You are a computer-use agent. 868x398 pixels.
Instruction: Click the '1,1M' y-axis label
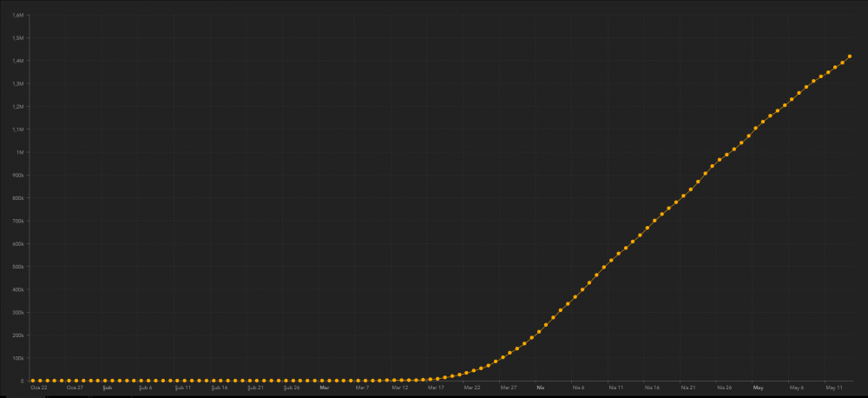(x=17, y=129)
